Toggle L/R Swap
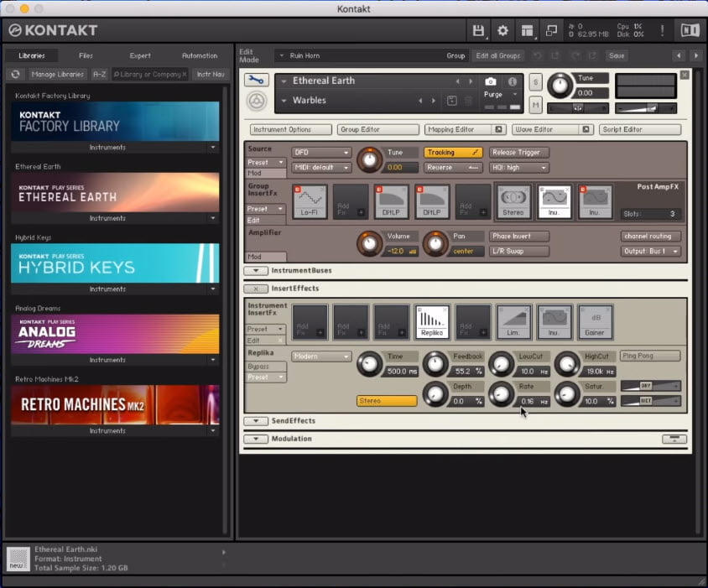 518,251
